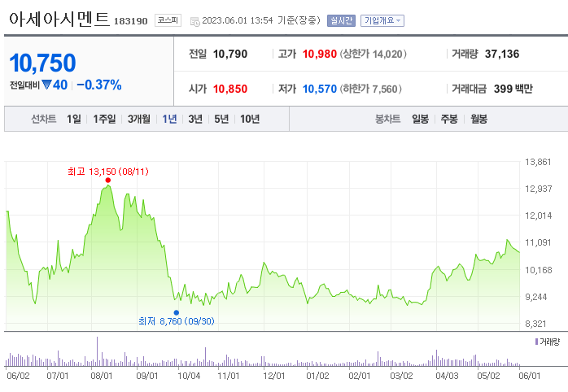The height and width of the screenshot is (392, 568).
Task: Click the low price 10,570
Action: [x=320, y=89]
